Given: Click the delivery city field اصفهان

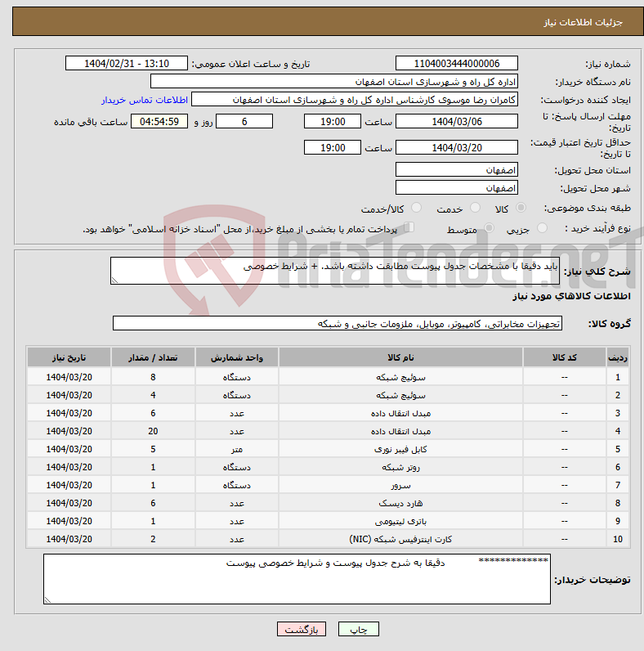Looking at the screenshot, I should (x=457, y=187).
